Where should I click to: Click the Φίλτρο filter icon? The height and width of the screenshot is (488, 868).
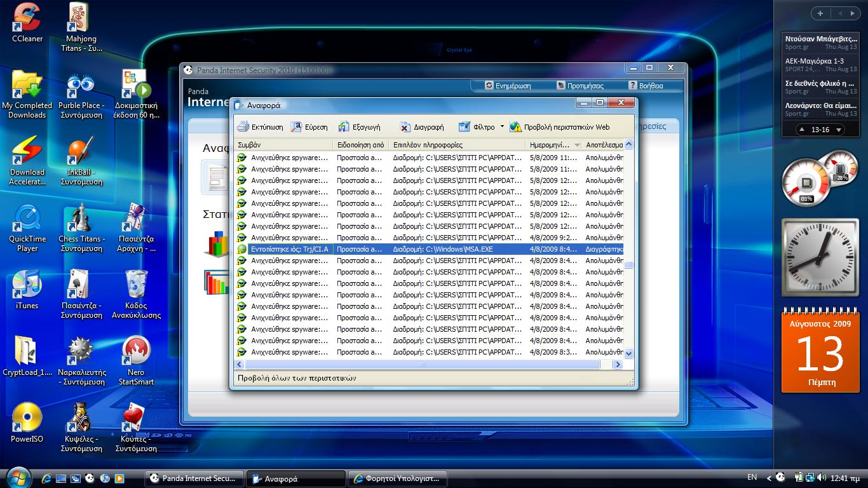click(465, 127)
